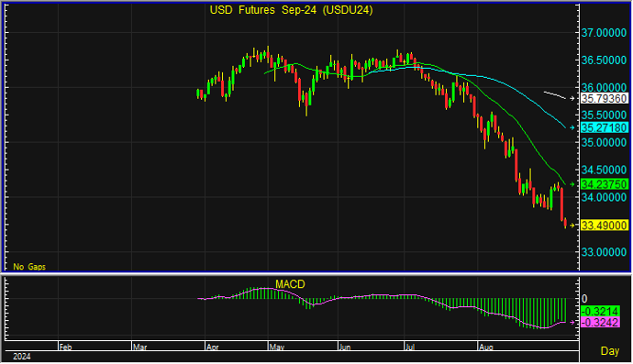Click the Aug marker on time axis
The width and height of the screenshot is (633, 364).
pyautogui.click(x=485, y=347)
